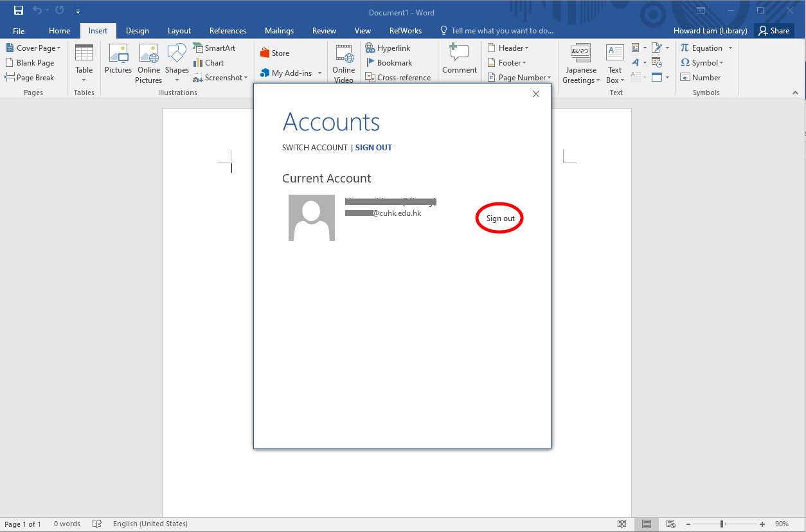Open the Page Number dropdown
The width and height of the screenshot is (806, 532).
(x=519, y=78)
